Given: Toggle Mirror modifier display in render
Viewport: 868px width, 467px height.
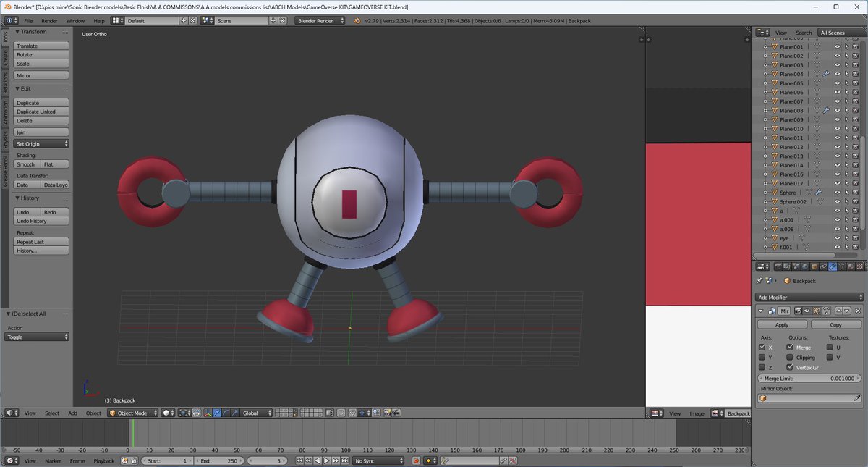Looking at the screenshot, I should pos(799,311).
